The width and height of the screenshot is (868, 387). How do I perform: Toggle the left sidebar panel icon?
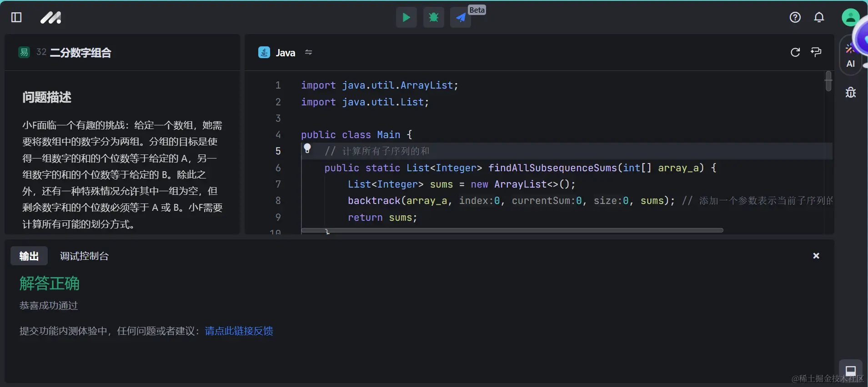(16, 17)
